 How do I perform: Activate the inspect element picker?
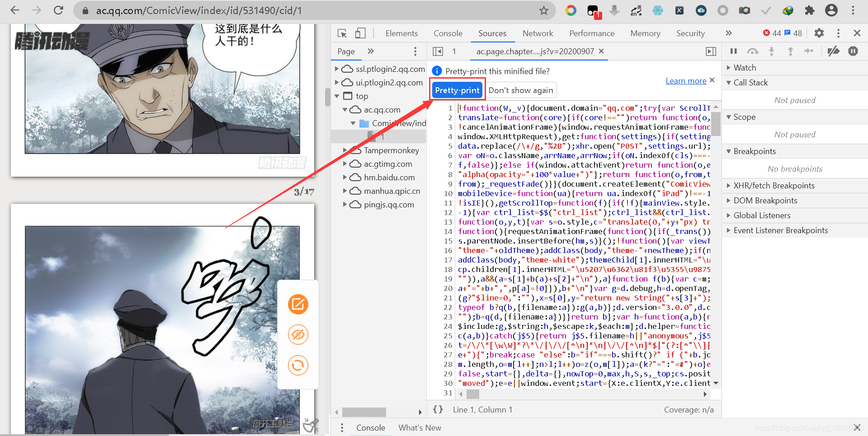point(342,33)
